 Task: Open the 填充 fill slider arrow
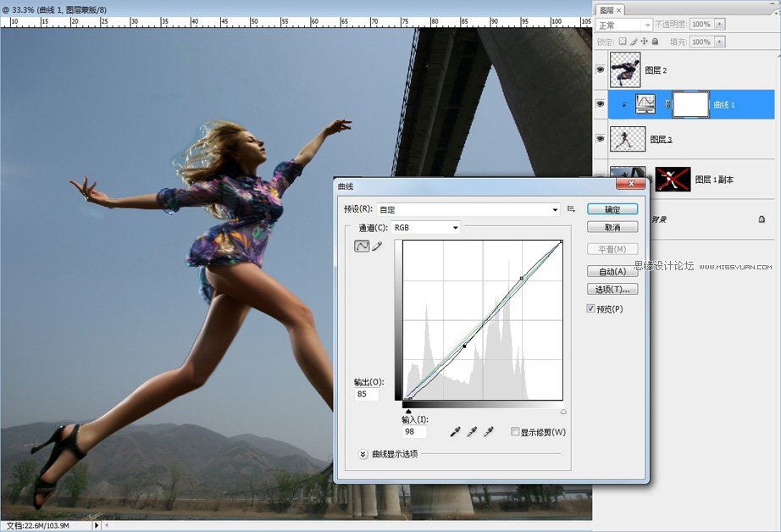(x=720, y=42)
